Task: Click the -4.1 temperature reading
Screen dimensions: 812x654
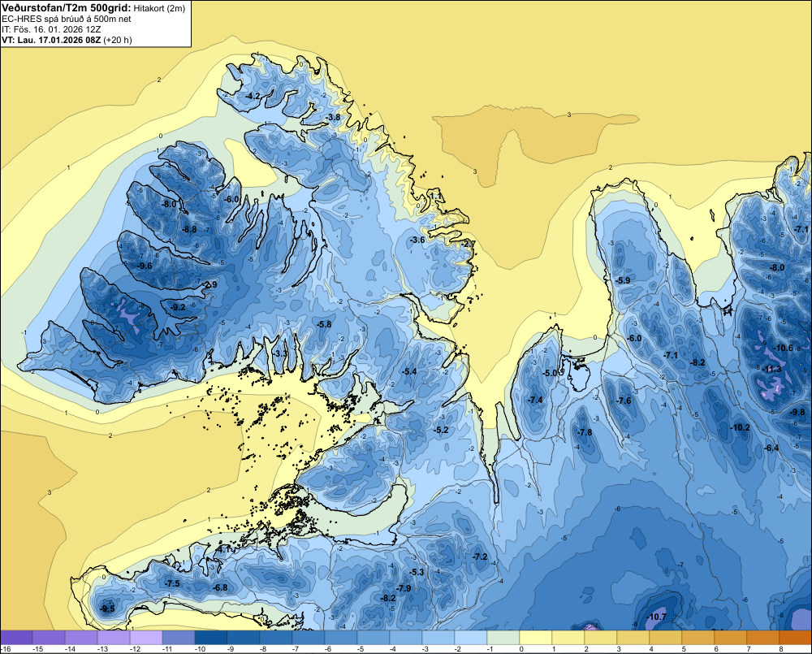Action: click(x=224, y=549)
